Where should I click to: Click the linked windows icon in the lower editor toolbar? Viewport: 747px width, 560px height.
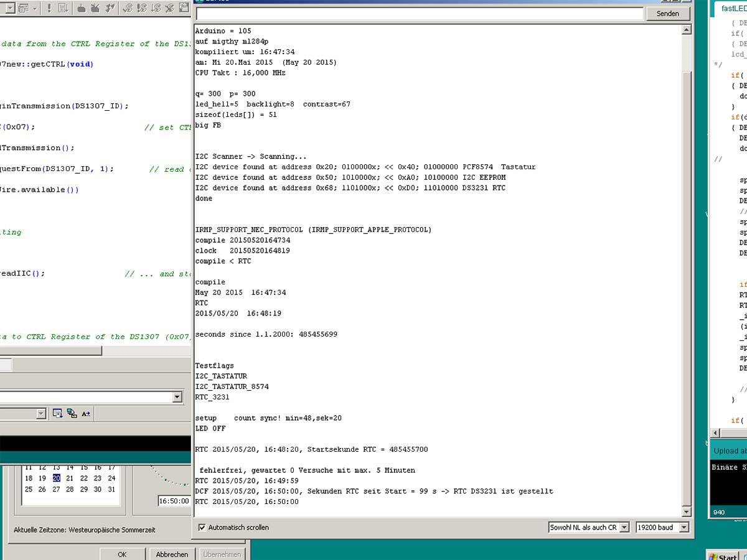click(72, 413)
